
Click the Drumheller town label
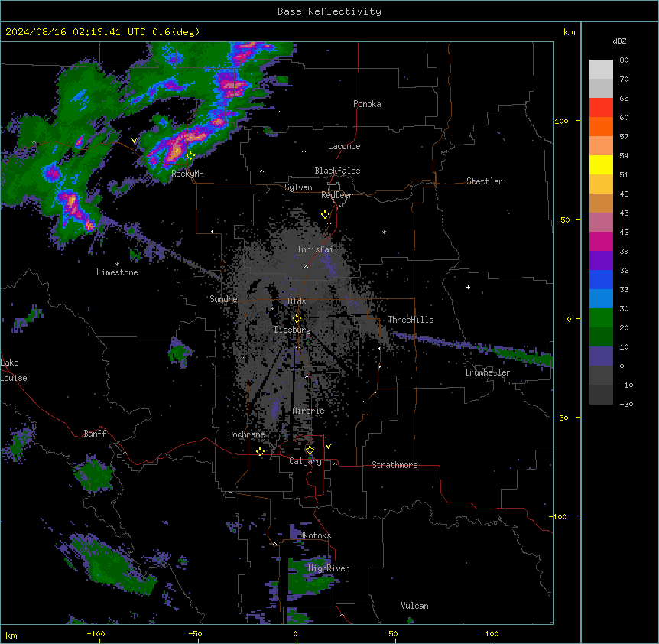pyautogui.click(x=488, y=372)
